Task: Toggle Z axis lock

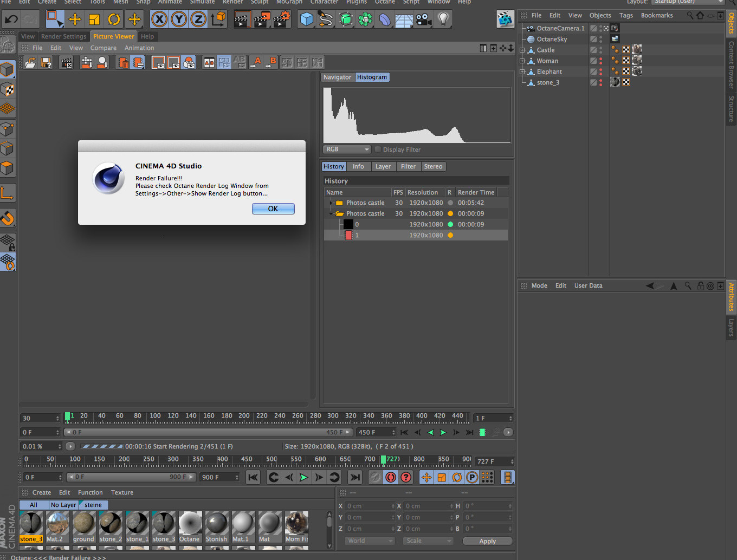Action: tap(198, 19)
